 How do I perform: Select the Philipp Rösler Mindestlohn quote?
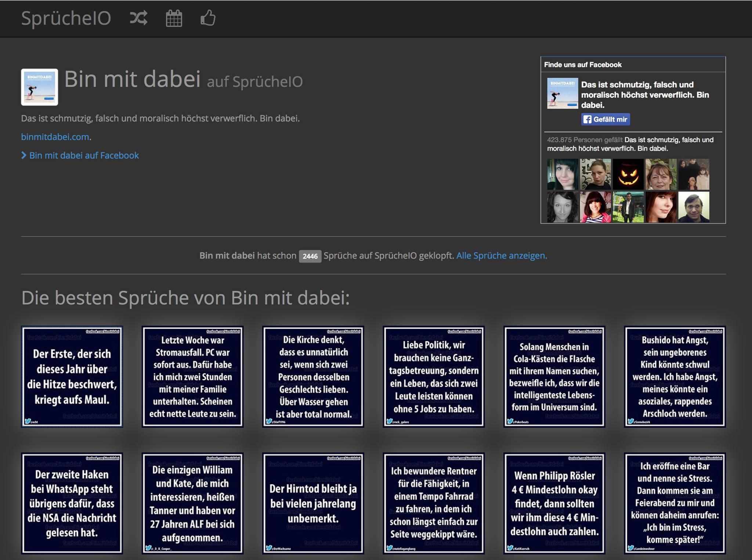point(554,503)
